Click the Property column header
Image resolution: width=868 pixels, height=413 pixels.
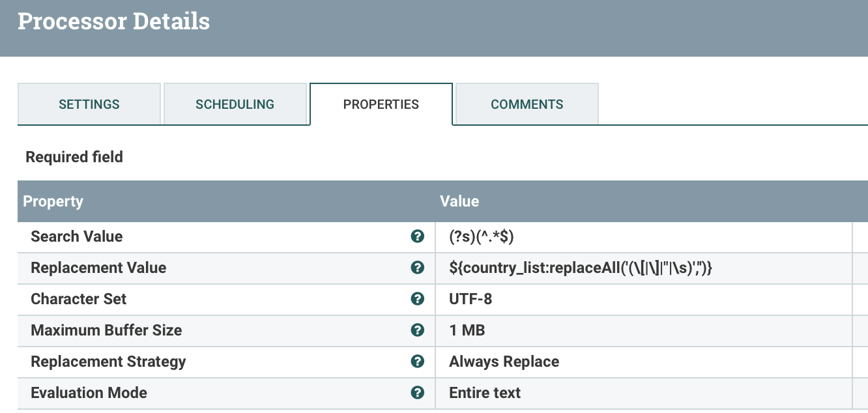pos(53,201)
